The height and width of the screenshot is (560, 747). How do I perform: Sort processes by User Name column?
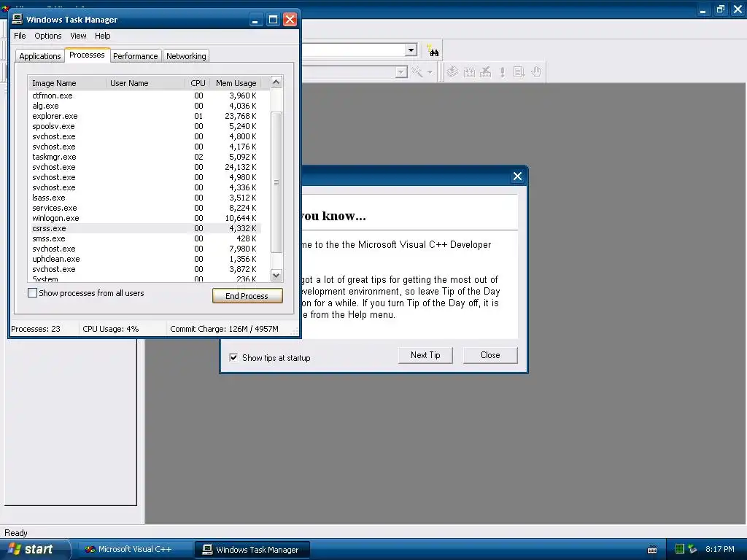coord(145,83)
